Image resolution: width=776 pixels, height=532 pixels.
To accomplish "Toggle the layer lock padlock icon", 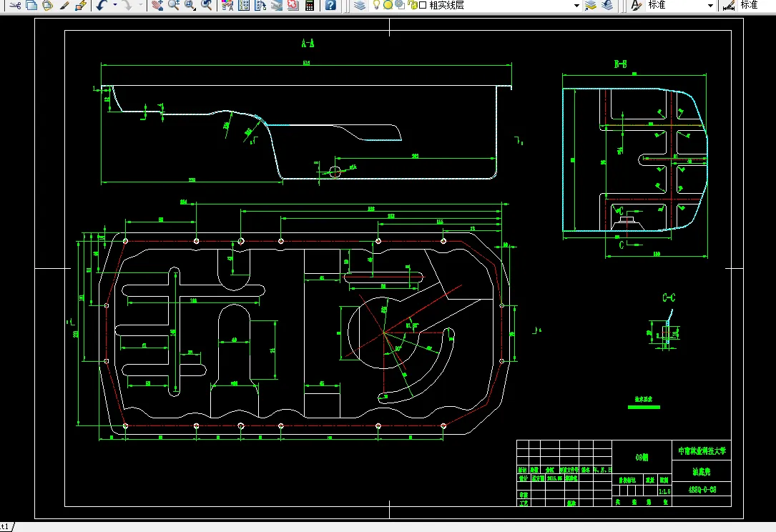I will 412,5.
